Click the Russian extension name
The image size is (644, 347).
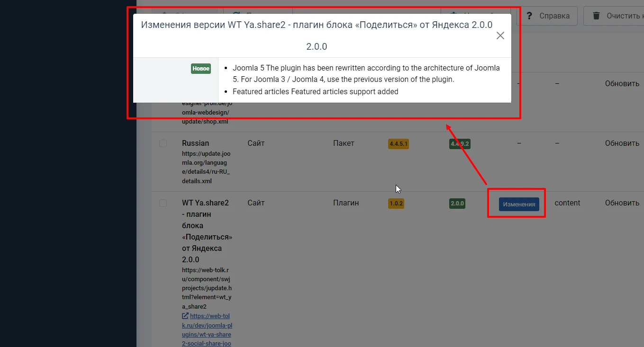coord(195,143)
